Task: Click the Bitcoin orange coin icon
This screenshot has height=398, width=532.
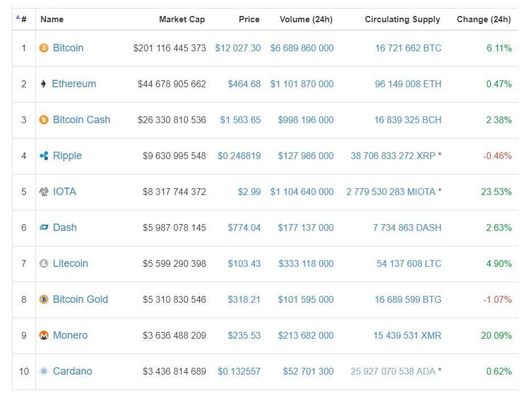Action: [44, 48]
